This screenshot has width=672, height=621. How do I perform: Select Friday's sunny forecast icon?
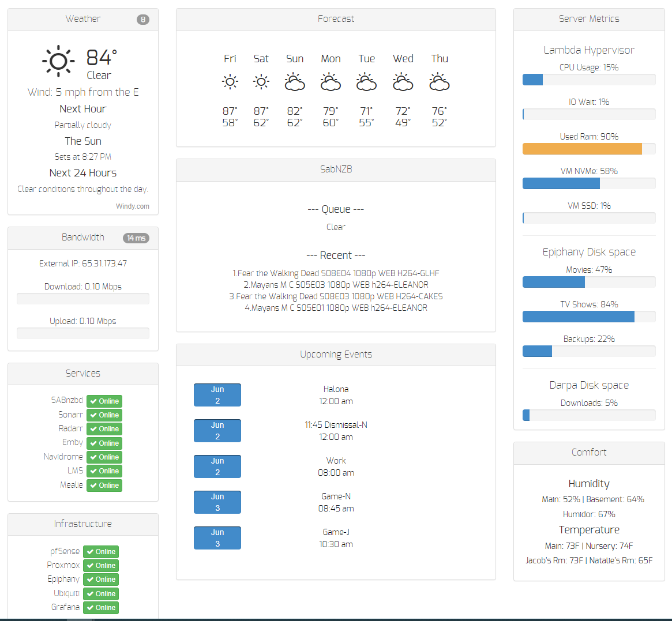pos(230,81)
